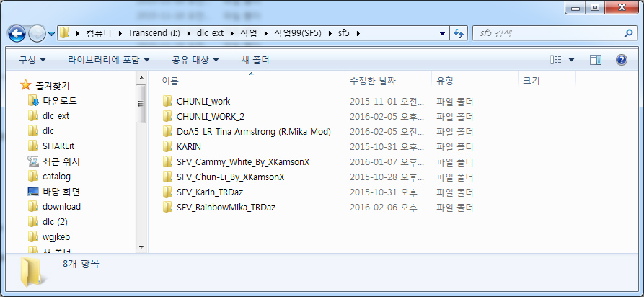Click the search magnifier icon
Screen dimensions: 644x297
click(629, 33)
